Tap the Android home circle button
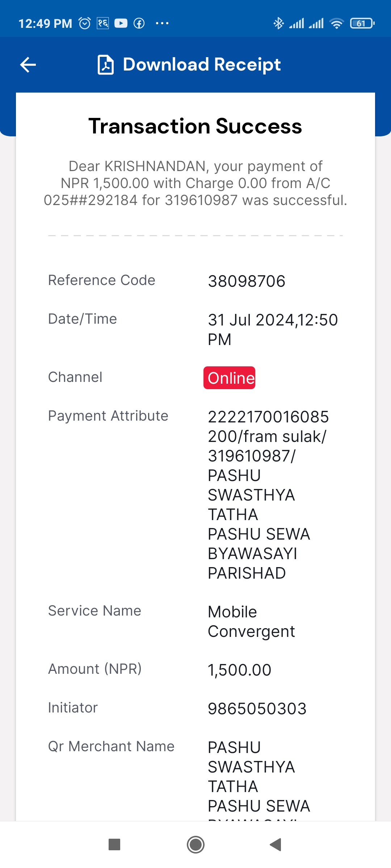The image size is (391, 868). pos(195,845)
